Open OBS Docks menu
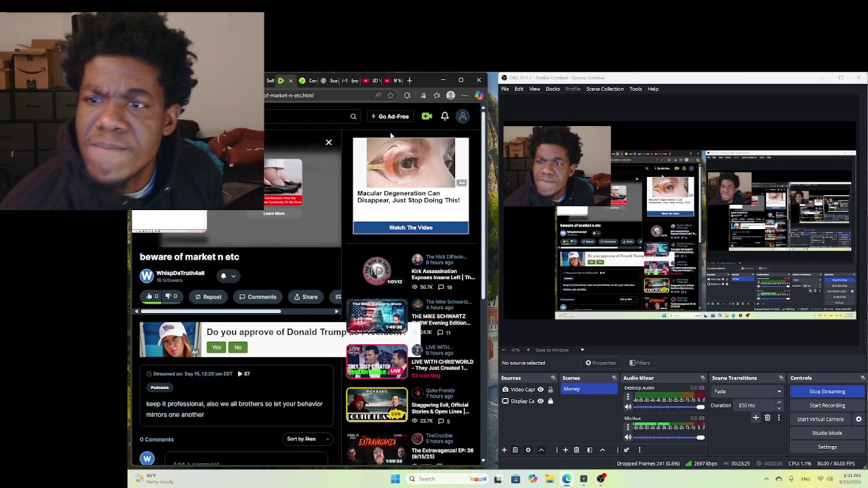The height and width of the screenshot is (488, 868). [553, 89]
